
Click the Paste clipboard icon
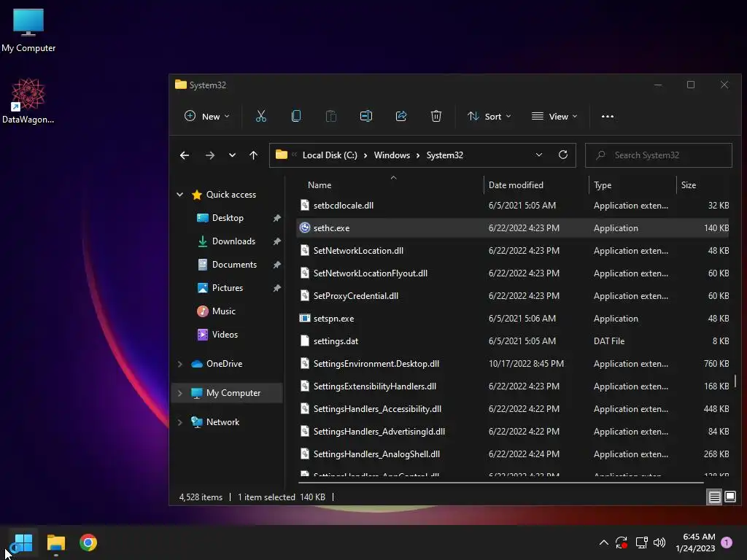tap(330, 116)
